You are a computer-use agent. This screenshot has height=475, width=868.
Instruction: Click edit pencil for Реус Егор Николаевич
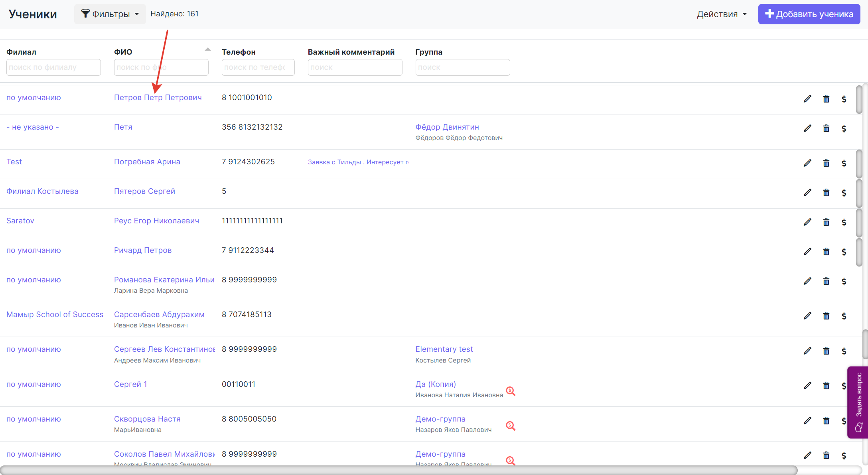807,222
